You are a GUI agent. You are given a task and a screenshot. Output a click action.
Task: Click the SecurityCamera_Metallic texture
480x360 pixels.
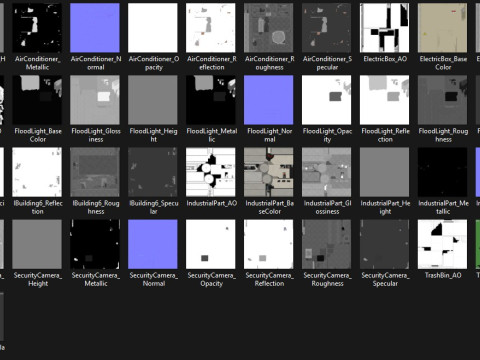[x=95, y=244]
